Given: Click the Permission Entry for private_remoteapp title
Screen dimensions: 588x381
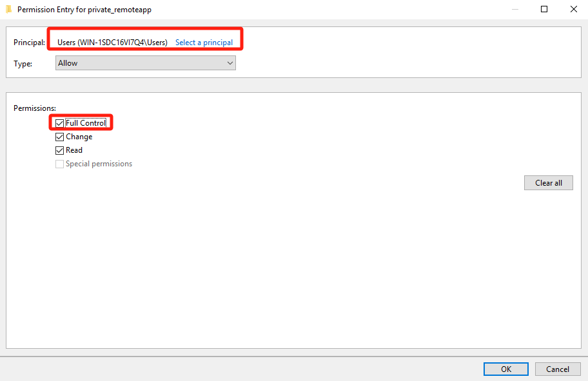Looking at the screenshot, I should pos(84,10).
